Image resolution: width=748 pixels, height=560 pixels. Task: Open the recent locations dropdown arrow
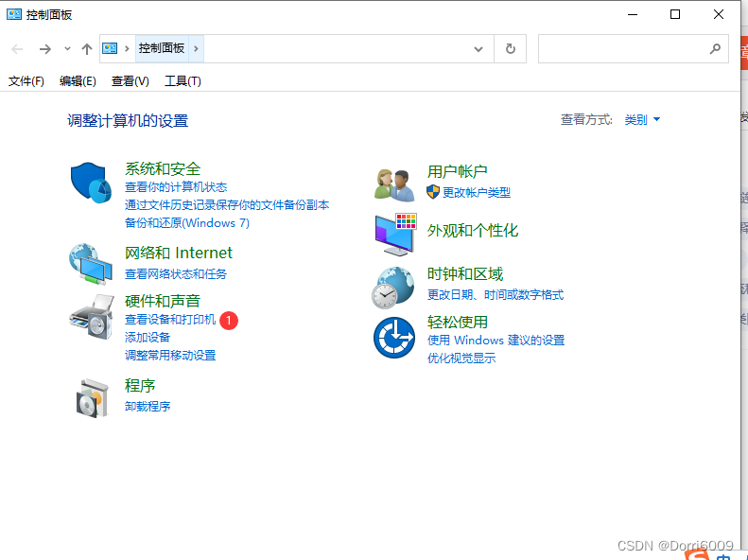(x=67, y=48)
